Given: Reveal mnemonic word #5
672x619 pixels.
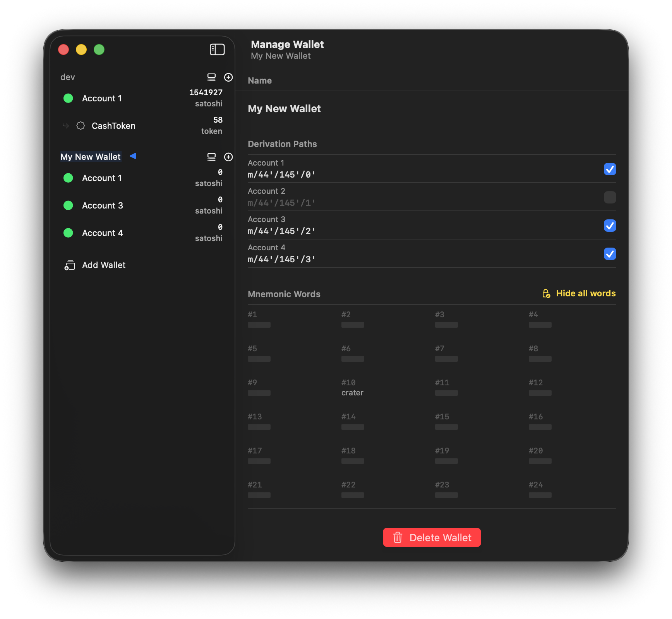Looking at the screenshot, I should tap(259, 359).
